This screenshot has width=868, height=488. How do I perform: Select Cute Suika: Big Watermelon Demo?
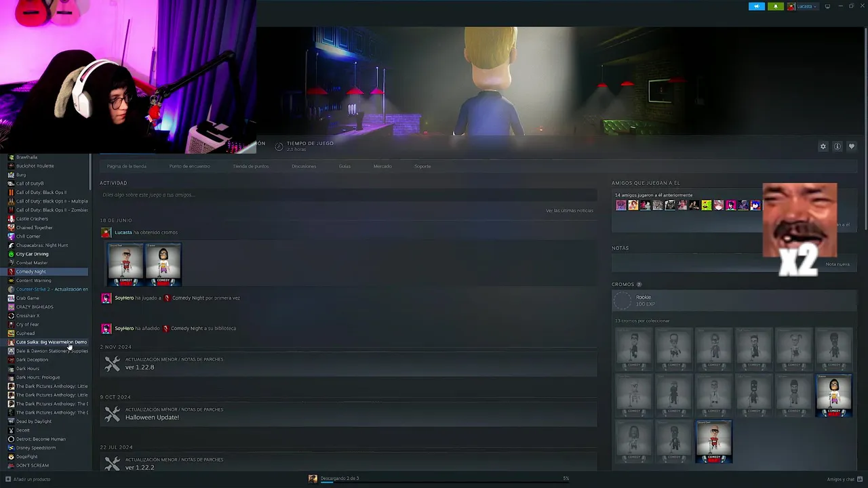coord(51,342)
